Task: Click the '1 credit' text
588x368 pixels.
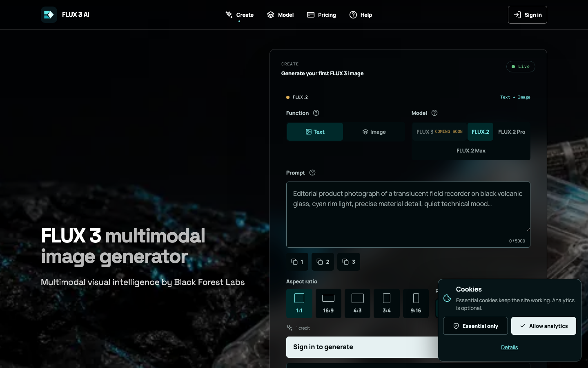Action: point(303,328)
